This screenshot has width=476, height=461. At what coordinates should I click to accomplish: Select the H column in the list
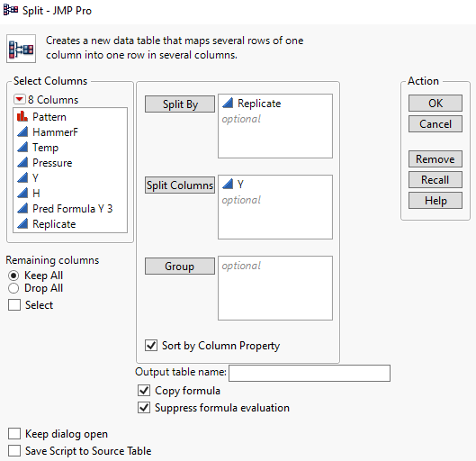click(36, 194)
